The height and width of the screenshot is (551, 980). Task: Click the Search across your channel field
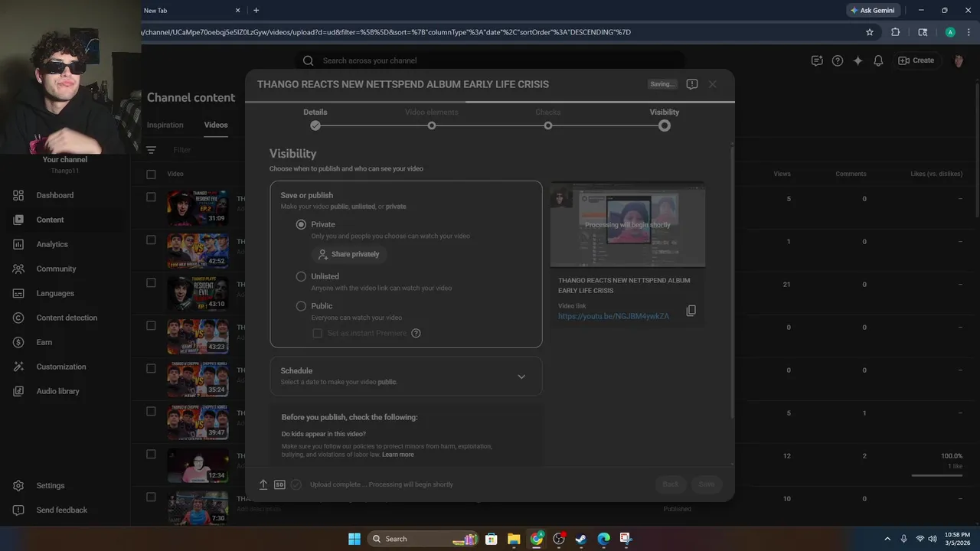[x=490, y=60]
